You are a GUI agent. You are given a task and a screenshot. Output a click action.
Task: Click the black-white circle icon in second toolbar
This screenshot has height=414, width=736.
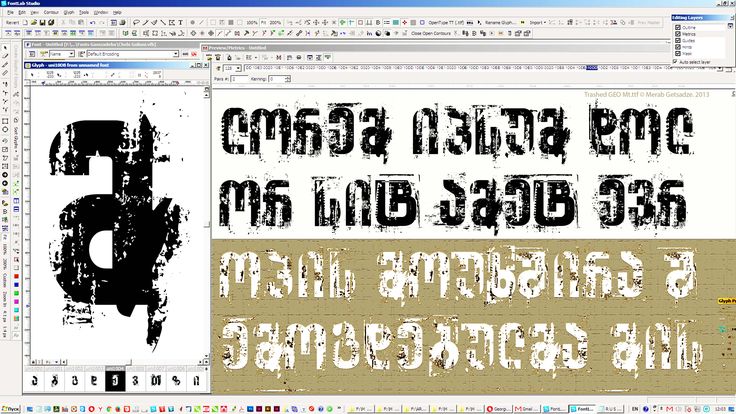[x=378, y=33]
